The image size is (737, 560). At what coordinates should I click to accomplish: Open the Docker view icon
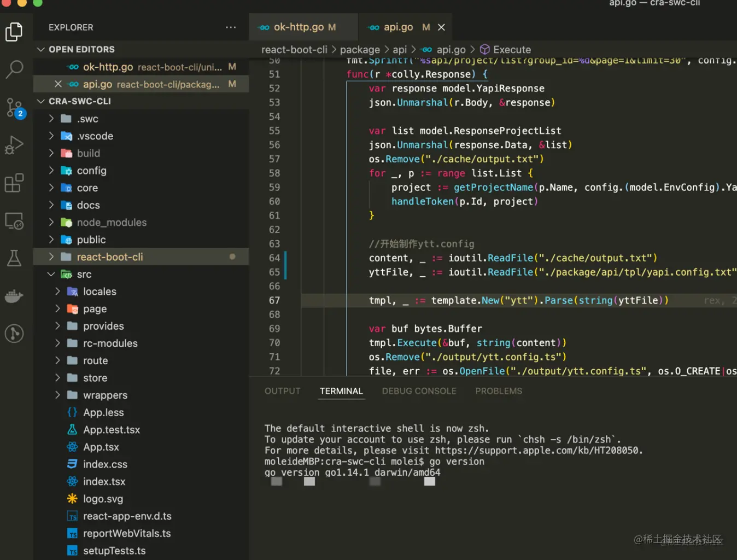14,296
